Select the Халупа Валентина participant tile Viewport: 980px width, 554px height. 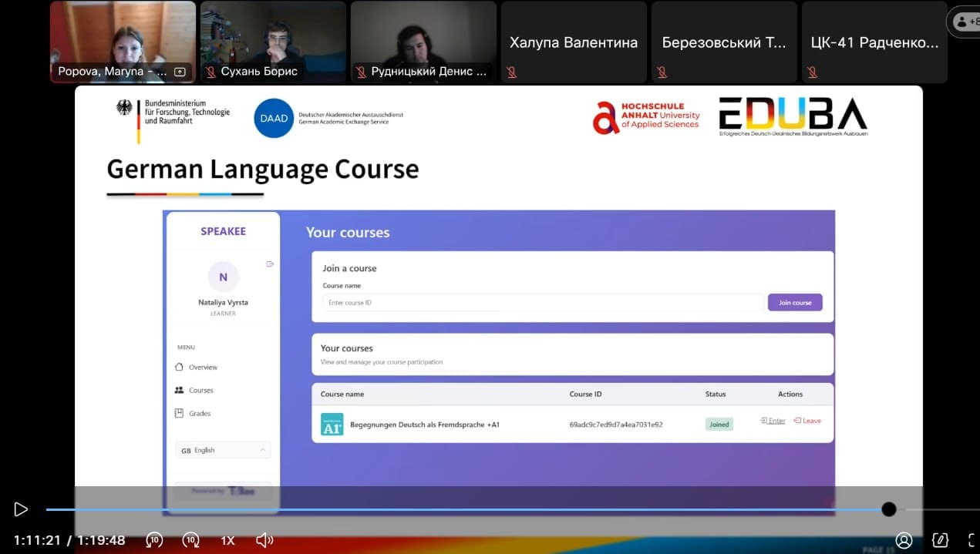(x=574, y=42)
